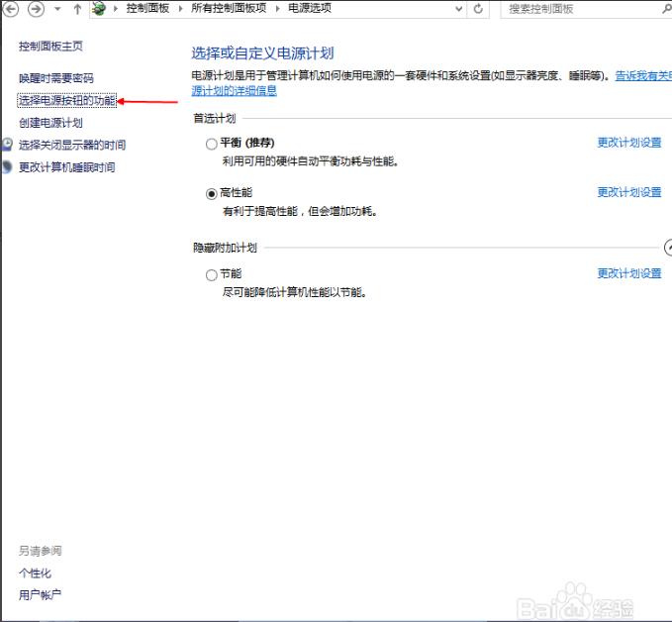This screenshot has height=622, width=672.
Task: Click the Control Panel icon in the address bar
Action: coord(99,9)
